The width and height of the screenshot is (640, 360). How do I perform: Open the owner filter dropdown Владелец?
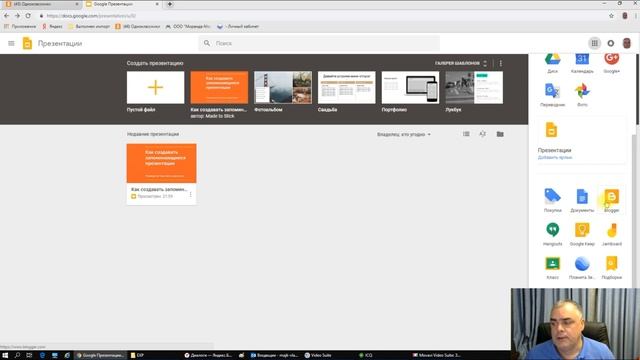point(404,134)
